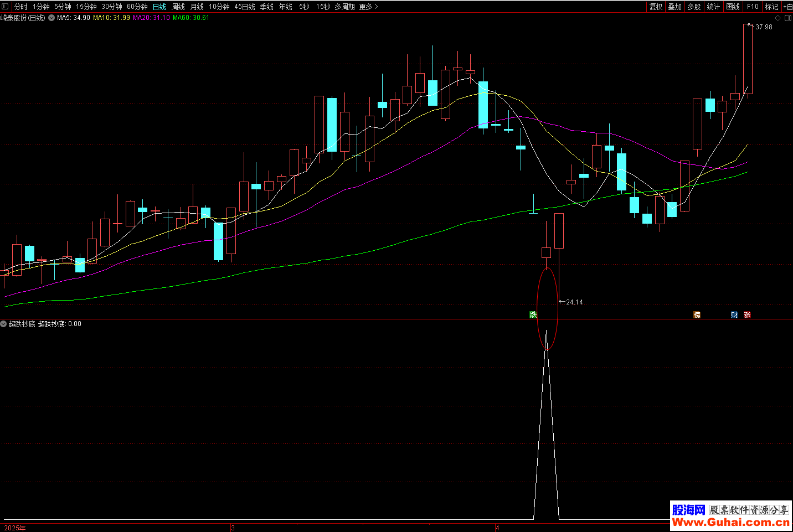Open the 统计 statistics button
The image size is (793, 532).
(x=713, y=7)
